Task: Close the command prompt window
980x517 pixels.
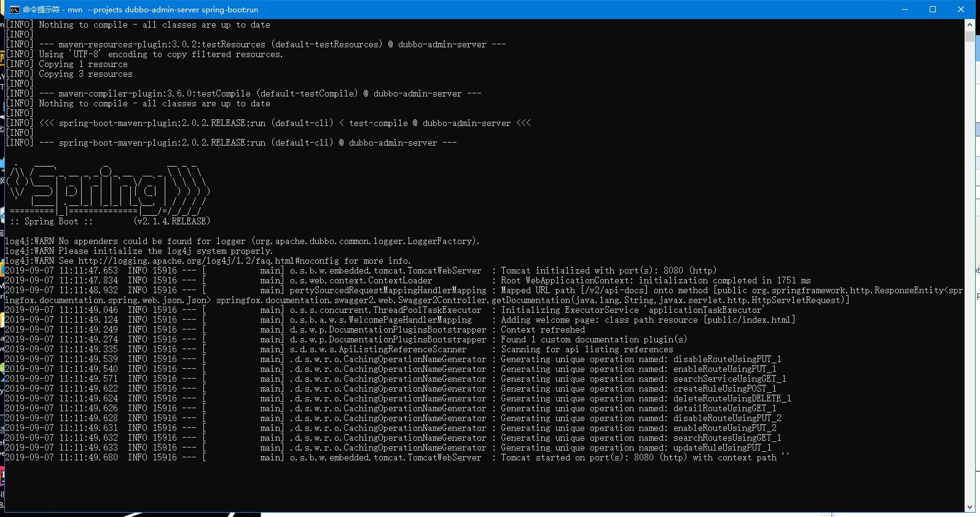Action: (961, 9)
